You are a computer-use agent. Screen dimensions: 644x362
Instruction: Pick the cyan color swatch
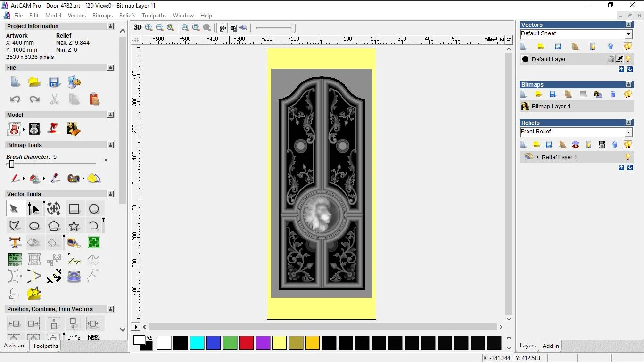(197, 343)
